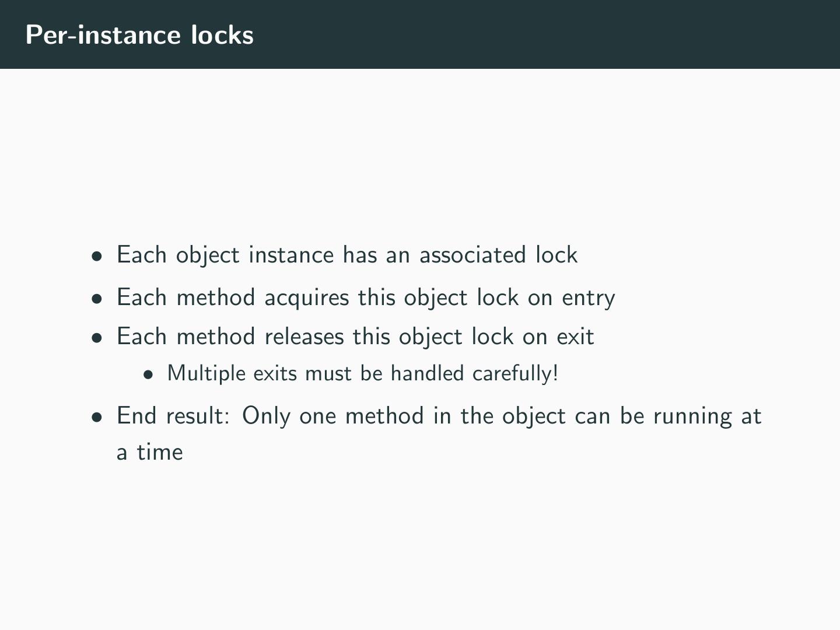Click the wrapped last line "a time"
Screen dimensions: 840x630
tap(150, 452)
